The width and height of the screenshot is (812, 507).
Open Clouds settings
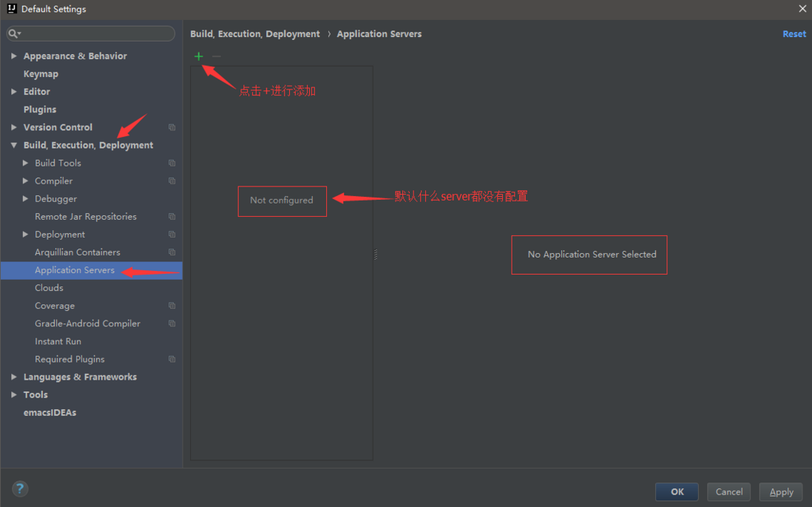[49, 288]
